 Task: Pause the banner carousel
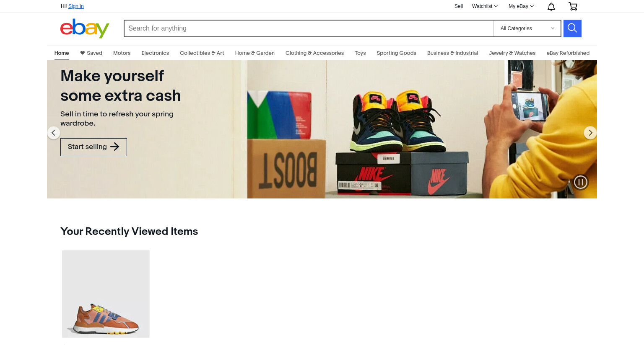[581, 182]
